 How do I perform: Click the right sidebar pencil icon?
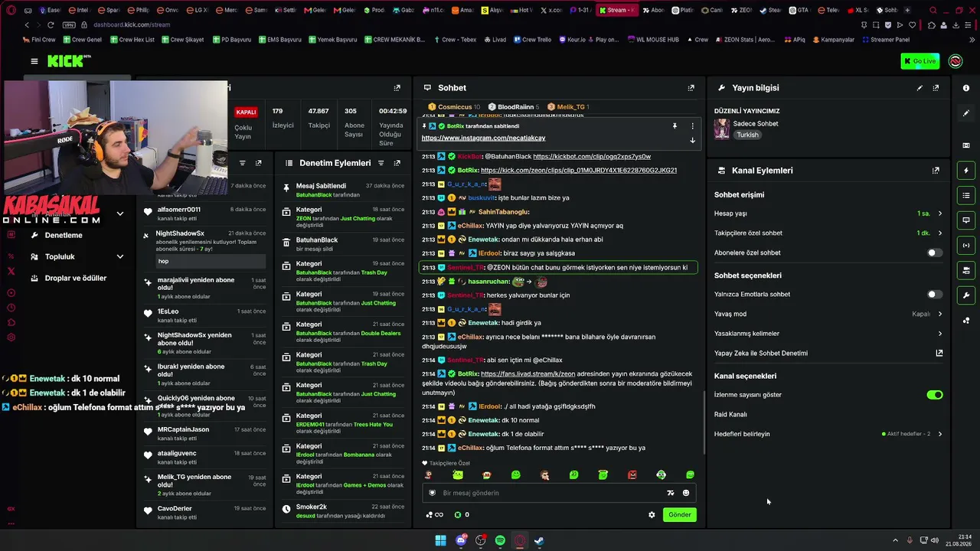click(966, 113)
